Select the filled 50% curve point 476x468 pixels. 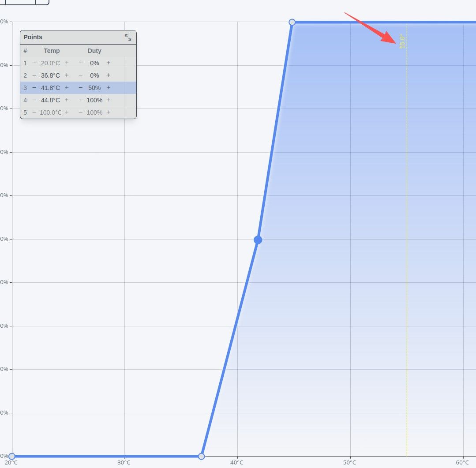[x=258, y=240]
